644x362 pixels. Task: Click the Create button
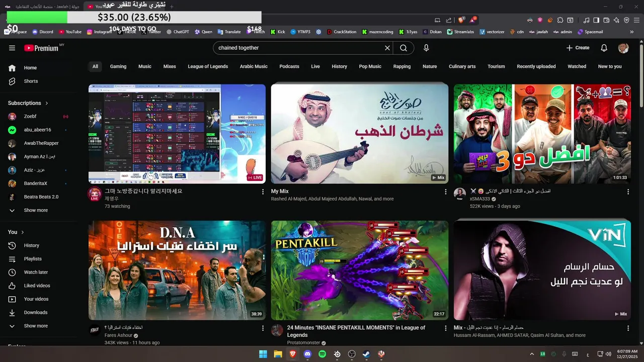(578, 48)
